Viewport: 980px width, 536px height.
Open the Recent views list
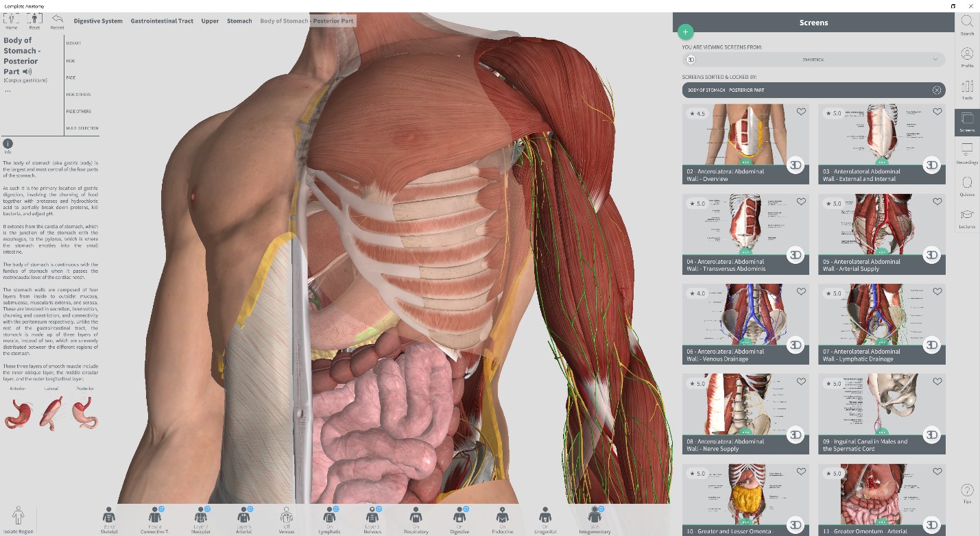click(x=58, y=20)
